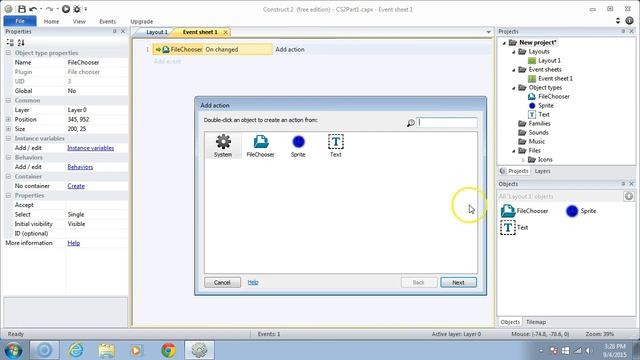The height and width of the screenshot is (360, 640).
Task: Click the categorized sort icon in Properties
Action: point(10,42)
